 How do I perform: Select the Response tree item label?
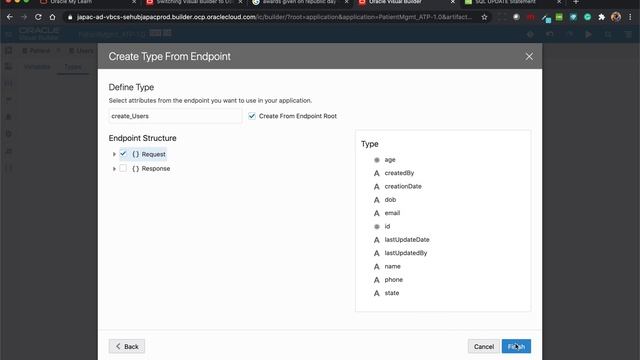click(156, 169)
